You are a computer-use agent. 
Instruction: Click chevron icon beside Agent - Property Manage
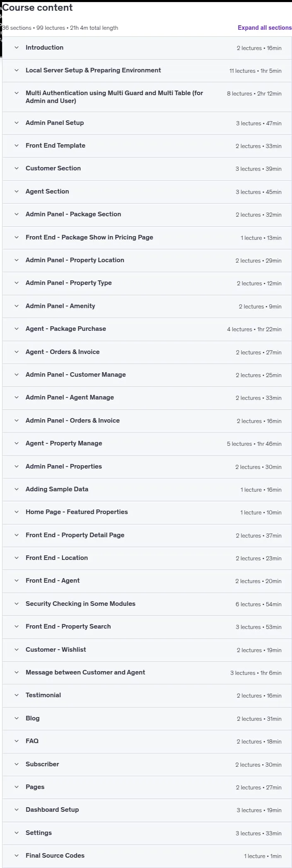pos(17,443)
